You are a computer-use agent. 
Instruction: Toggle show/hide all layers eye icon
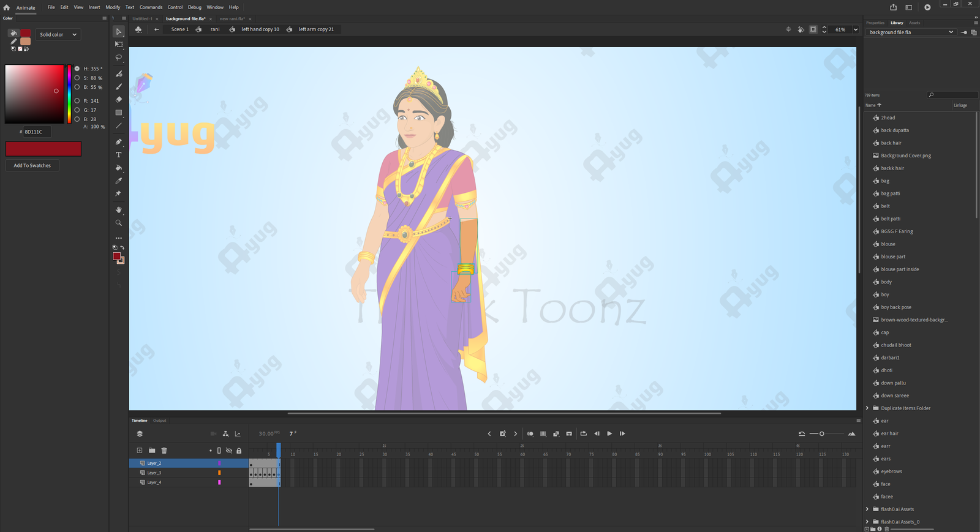[x=229, y=451]
